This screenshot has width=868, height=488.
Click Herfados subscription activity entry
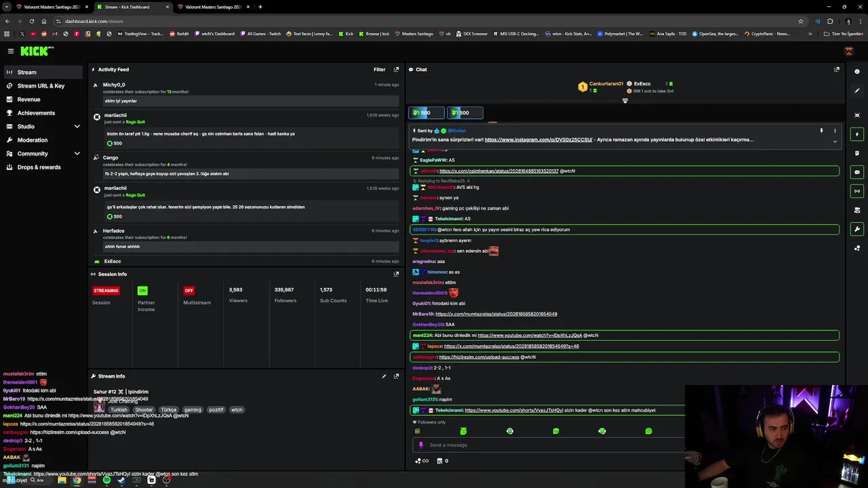(x=247, y=239)
